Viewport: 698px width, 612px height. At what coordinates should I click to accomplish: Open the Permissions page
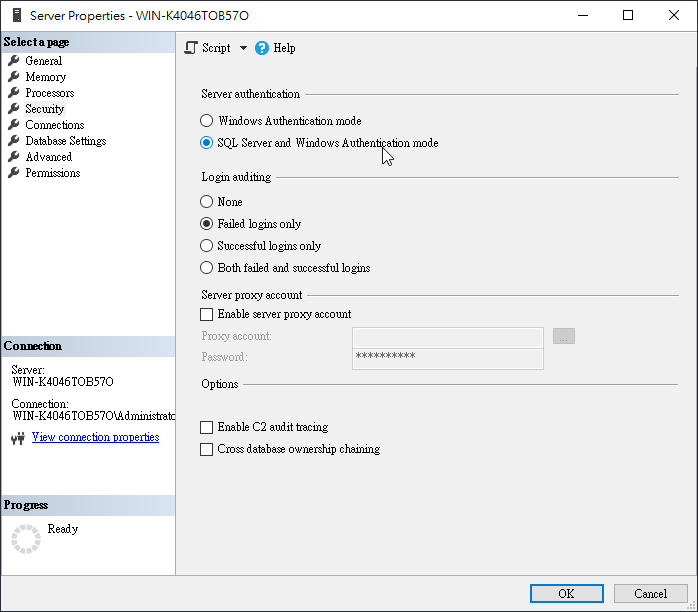coord(53,173)
